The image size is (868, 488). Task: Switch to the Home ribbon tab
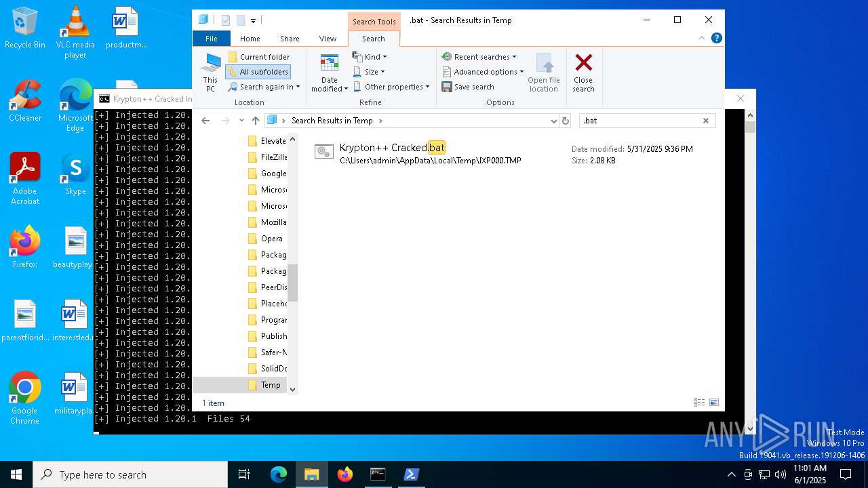(250, 39)
